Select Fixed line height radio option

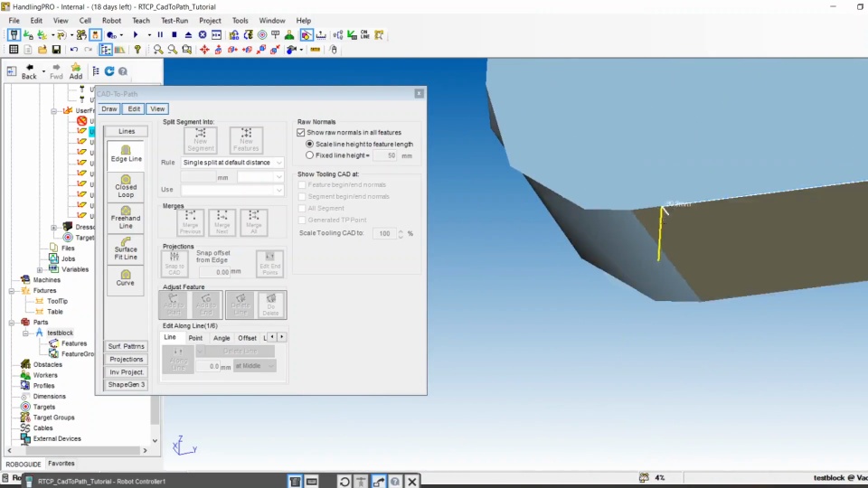pos(310,155)
